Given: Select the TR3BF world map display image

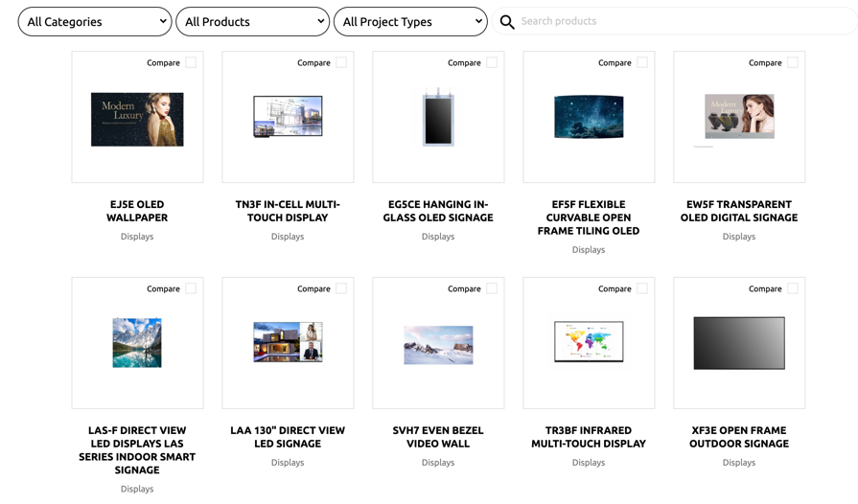Looking at the screenshot, I should 589,342.
